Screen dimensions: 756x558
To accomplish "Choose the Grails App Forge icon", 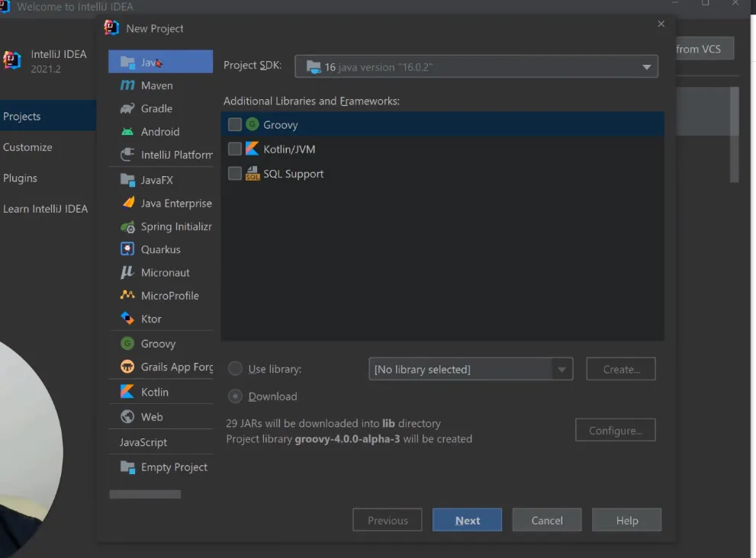I will pyautogui.click(x=127, y=367).
